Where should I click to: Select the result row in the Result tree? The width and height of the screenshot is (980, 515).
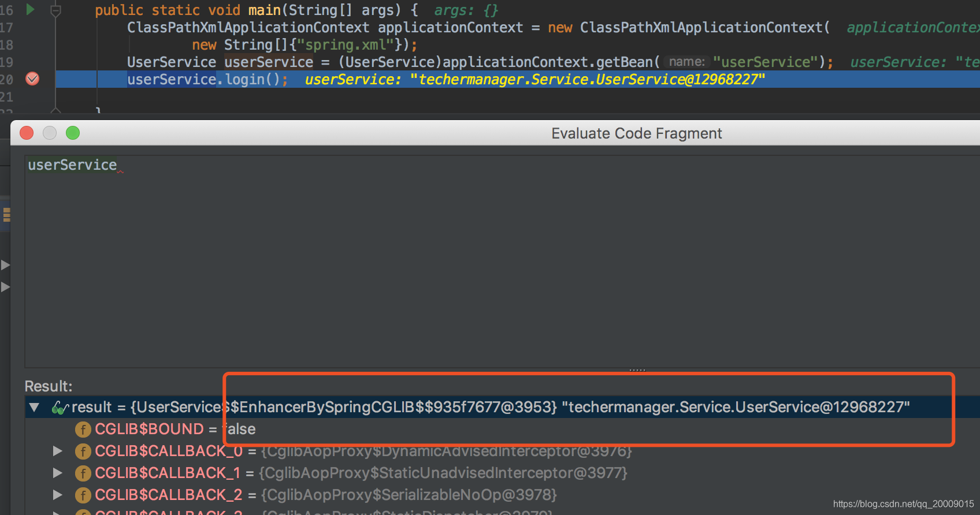[502, 407]
